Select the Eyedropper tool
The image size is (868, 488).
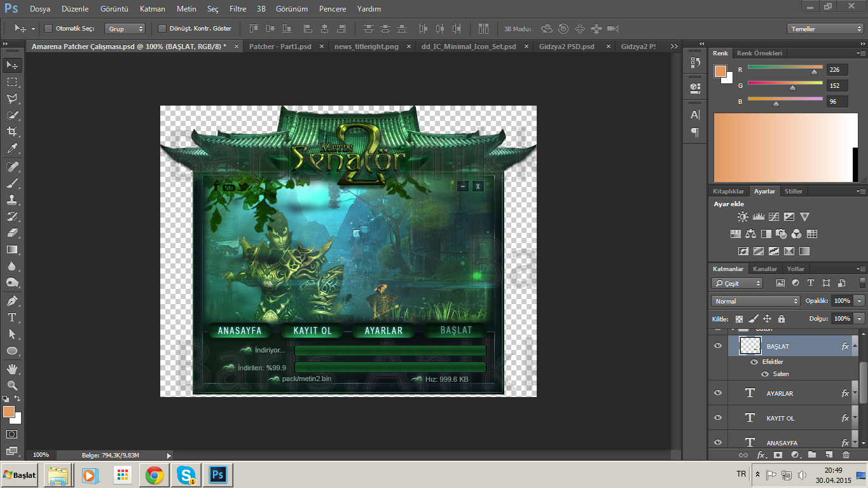point(12,149)
